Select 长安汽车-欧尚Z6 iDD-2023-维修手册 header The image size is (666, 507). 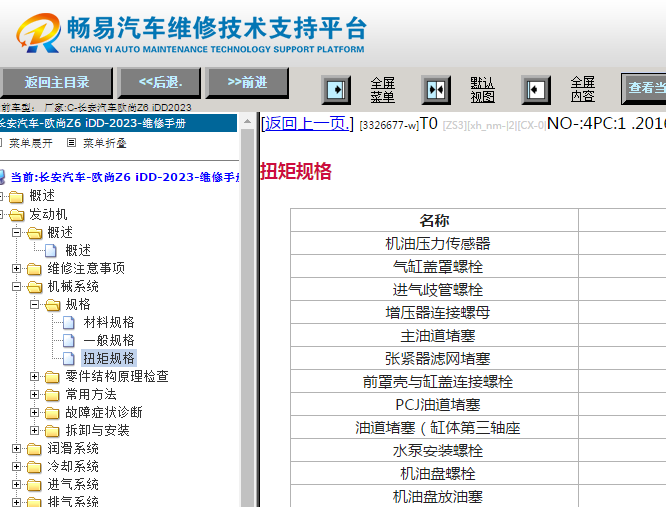click(x=118, y=123)
